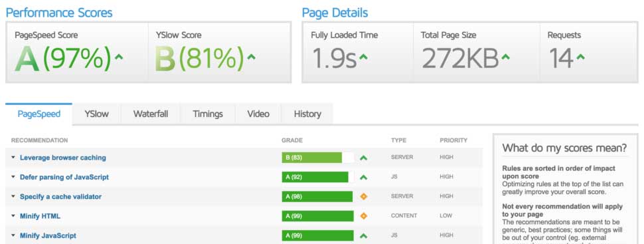Click the 'Rules are sorted in order of impact' text

point(558,172)
